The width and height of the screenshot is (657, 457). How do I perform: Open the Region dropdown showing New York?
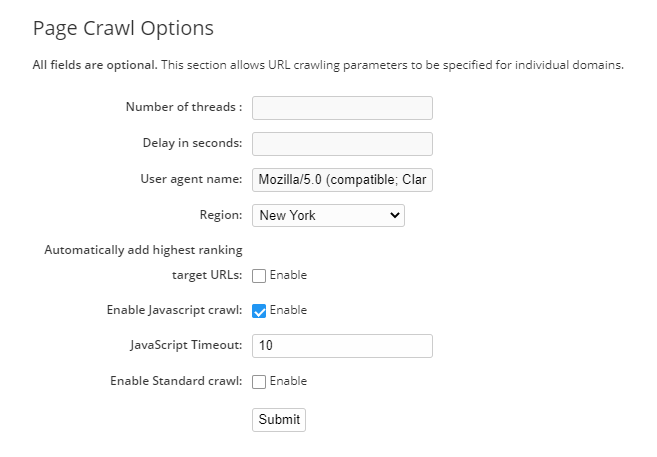pyautogui.click(x=328, y=215)
